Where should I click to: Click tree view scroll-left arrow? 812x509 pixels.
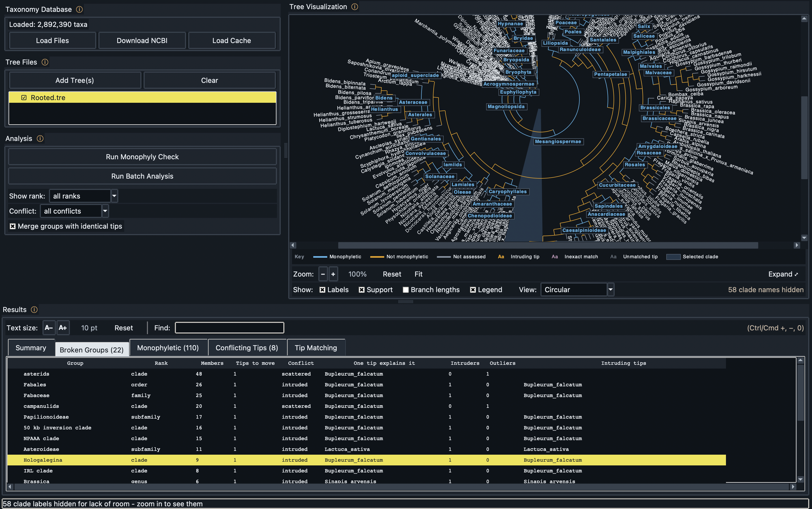(293, 245)
